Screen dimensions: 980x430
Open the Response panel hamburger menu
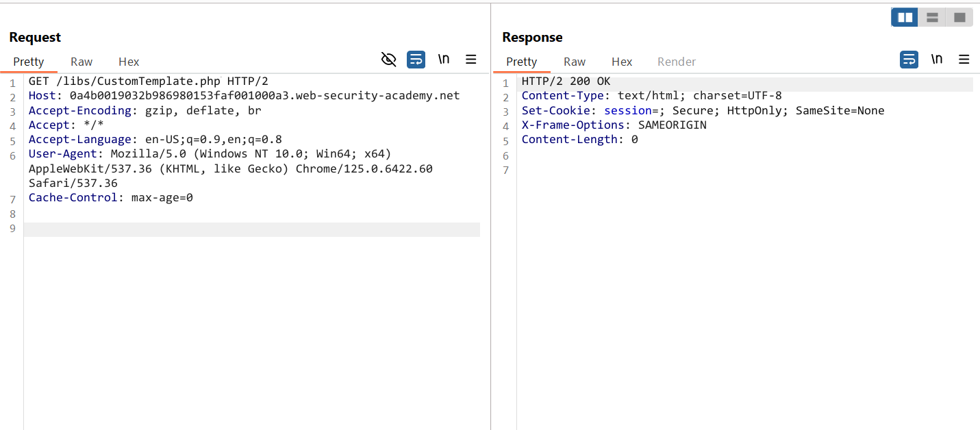[964, 60]
